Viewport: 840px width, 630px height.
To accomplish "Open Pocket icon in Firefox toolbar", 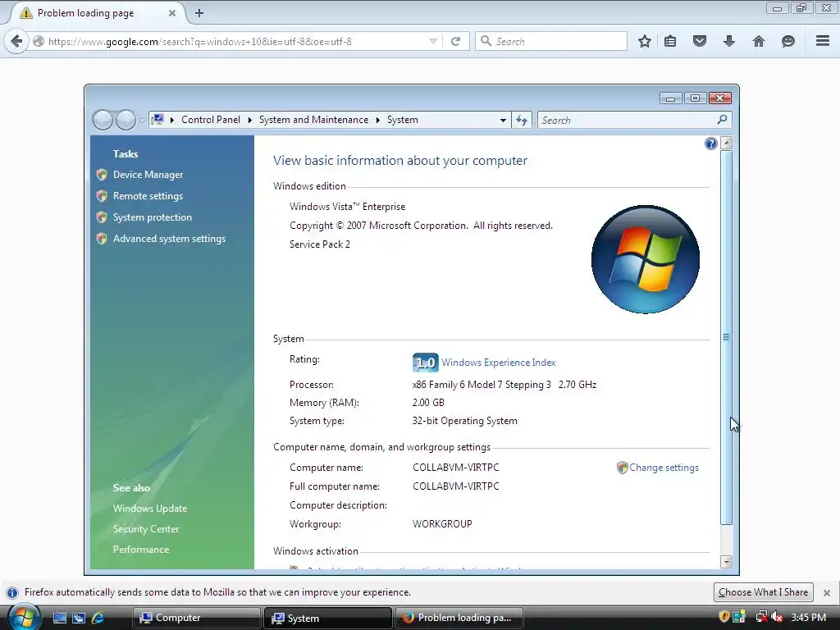I will [x=700, y=41].
